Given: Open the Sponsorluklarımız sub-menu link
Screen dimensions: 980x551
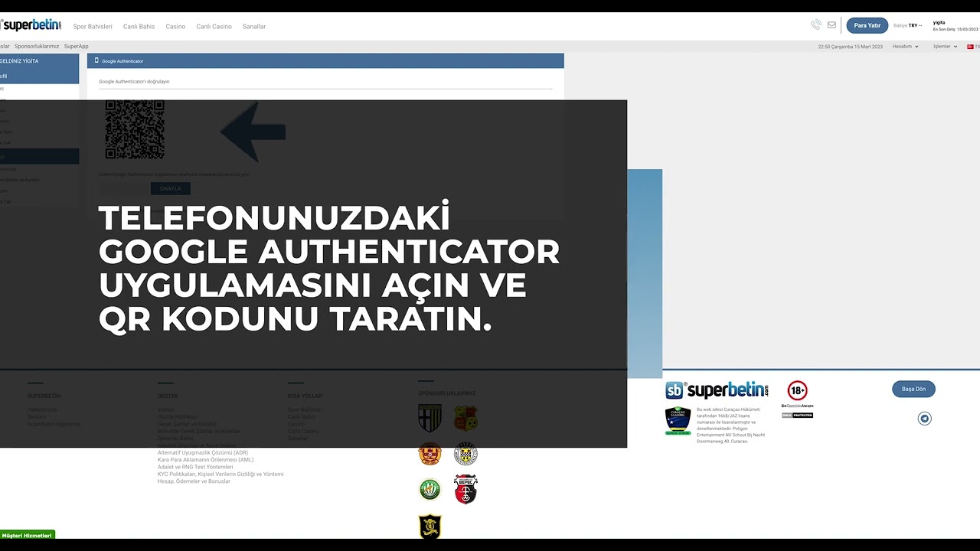Looking at the screenshot, I should coord(37,47).
